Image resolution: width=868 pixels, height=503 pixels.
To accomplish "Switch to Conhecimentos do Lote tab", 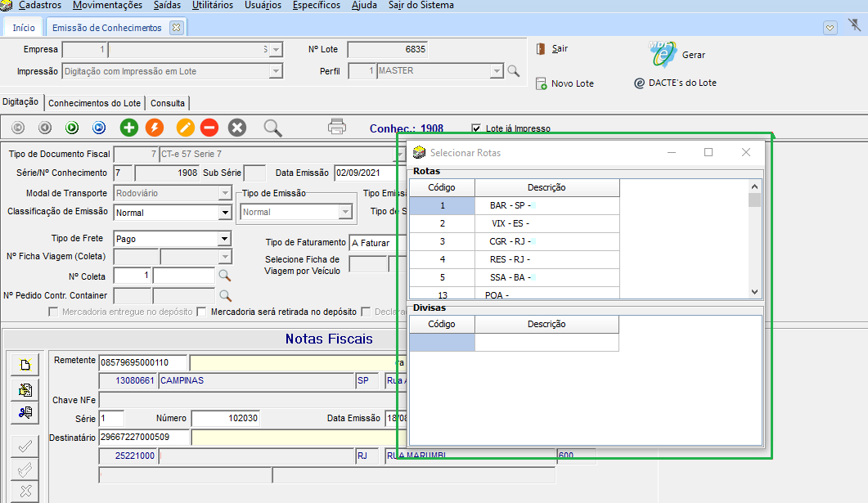I will 94,103.
